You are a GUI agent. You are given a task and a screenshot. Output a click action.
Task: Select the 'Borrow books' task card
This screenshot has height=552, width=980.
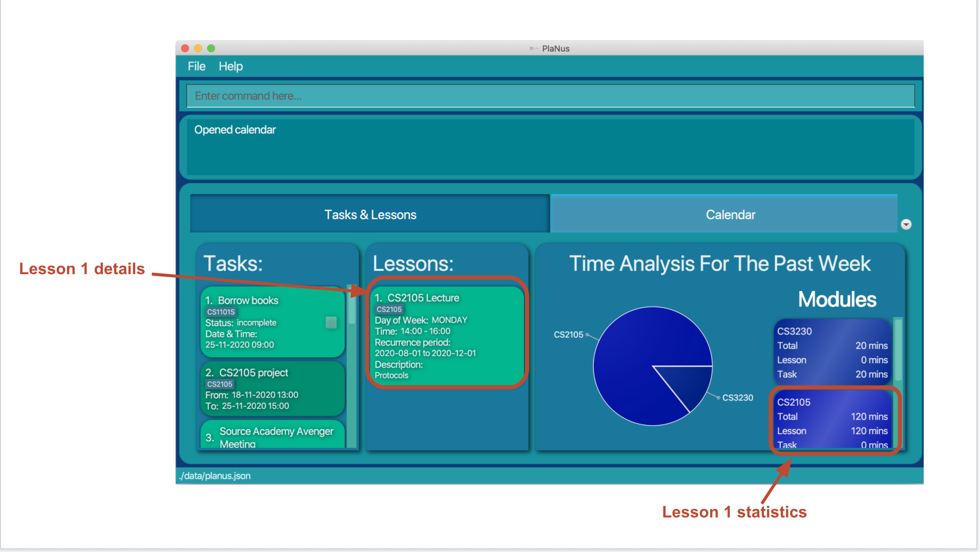coord(273,322)
